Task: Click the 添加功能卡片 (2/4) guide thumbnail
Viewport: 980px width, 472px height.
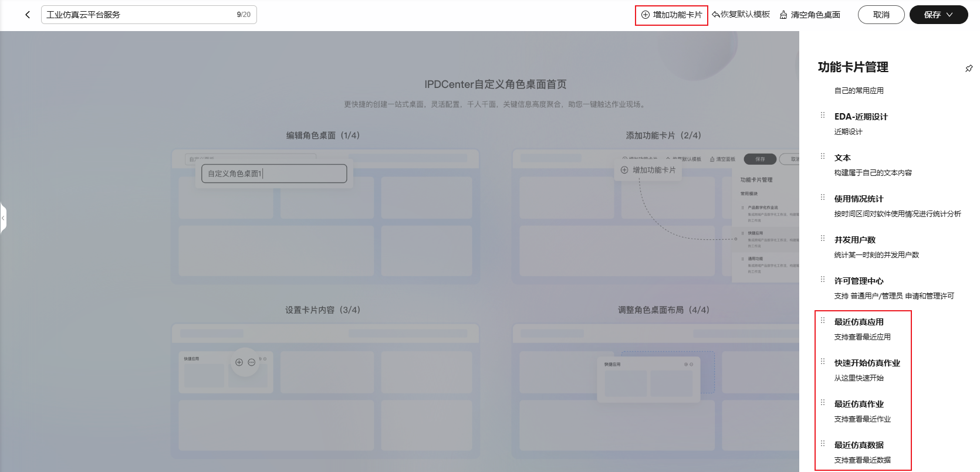Action: 655,217
